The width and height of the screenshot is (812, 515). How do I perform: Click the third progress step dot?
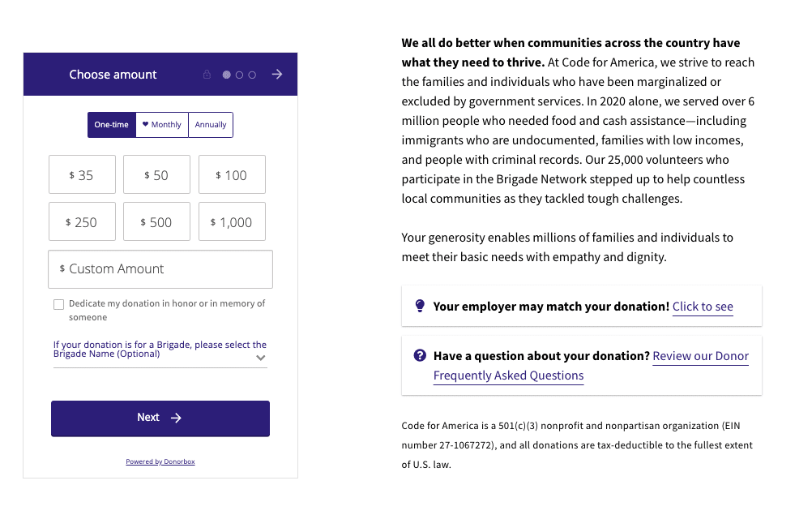252,75
